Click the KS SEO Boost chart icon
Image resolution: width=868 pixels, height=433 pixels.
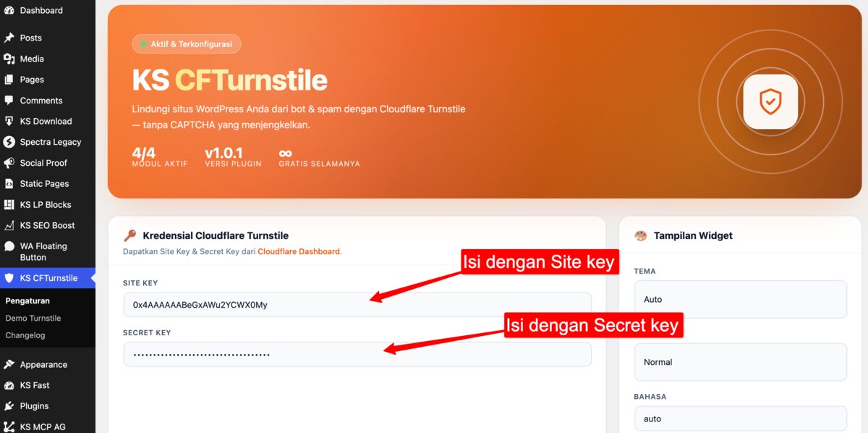pyautogui.click(x=9, y=225)
